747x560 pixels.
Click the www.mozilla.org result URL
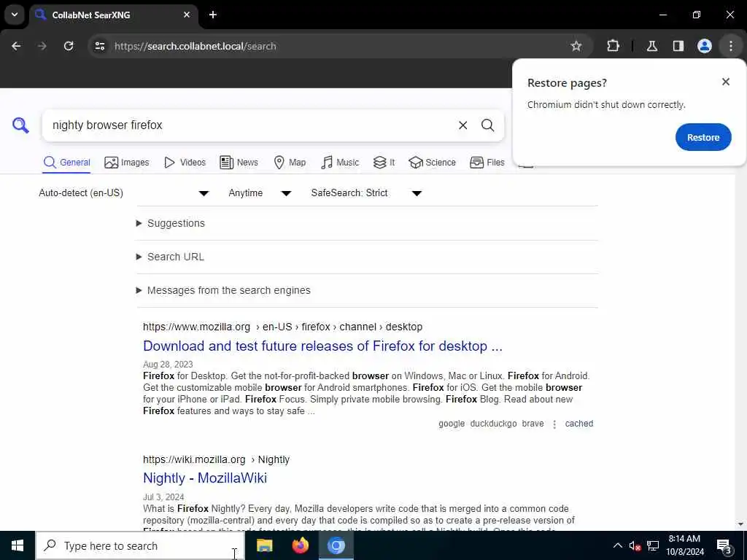click(x=282, y=327)
